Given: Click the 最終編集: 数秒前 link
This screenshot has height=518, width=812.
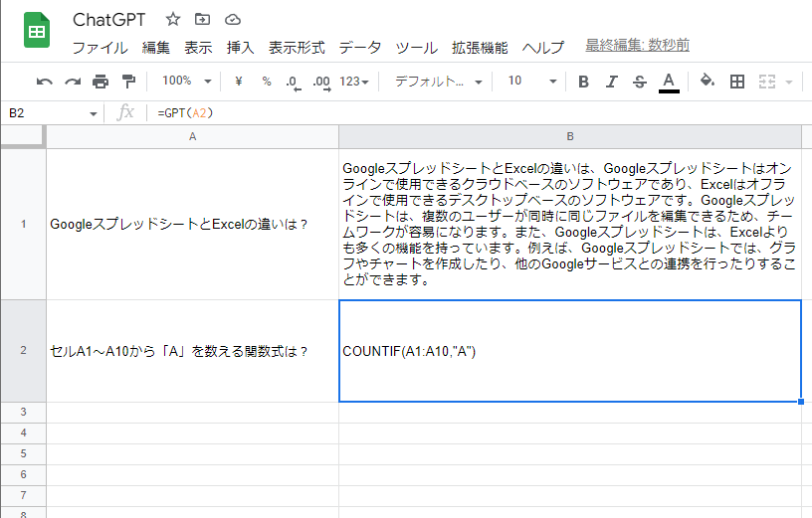Looking at the screenshot, I should [637, 46].
